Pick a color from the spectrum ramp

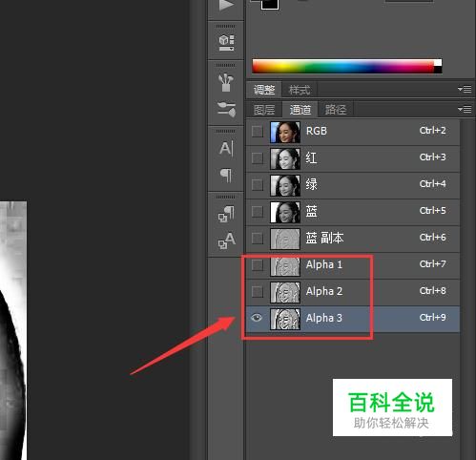click(x=343, y=66)
